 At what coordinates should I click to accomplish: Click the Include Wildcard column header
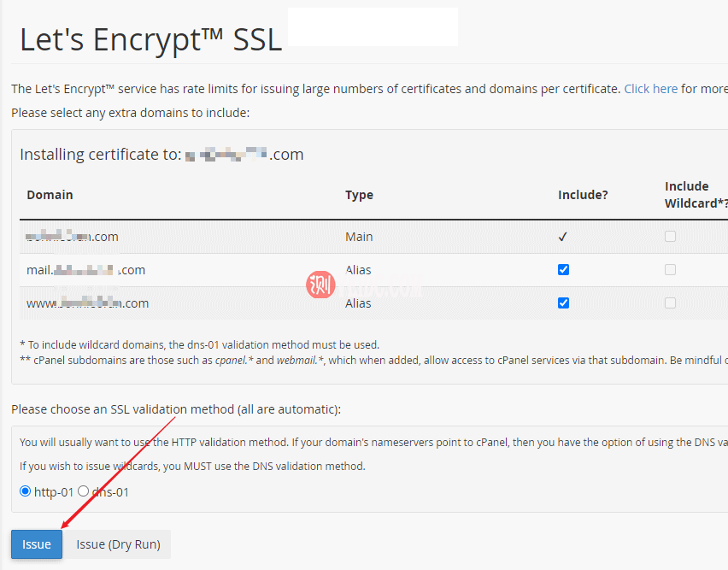(x=694, y=194)
